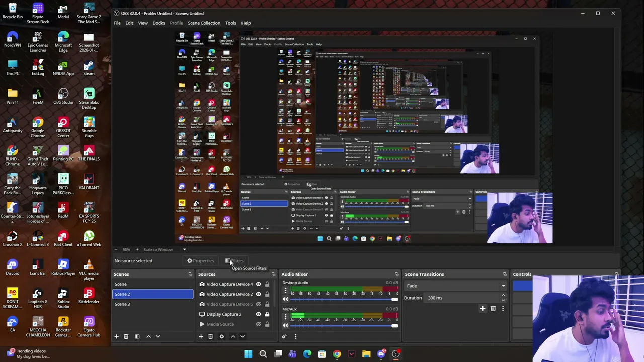
Task: Open source properties gear in the Sources toolbar
Action: pos(221,336)
